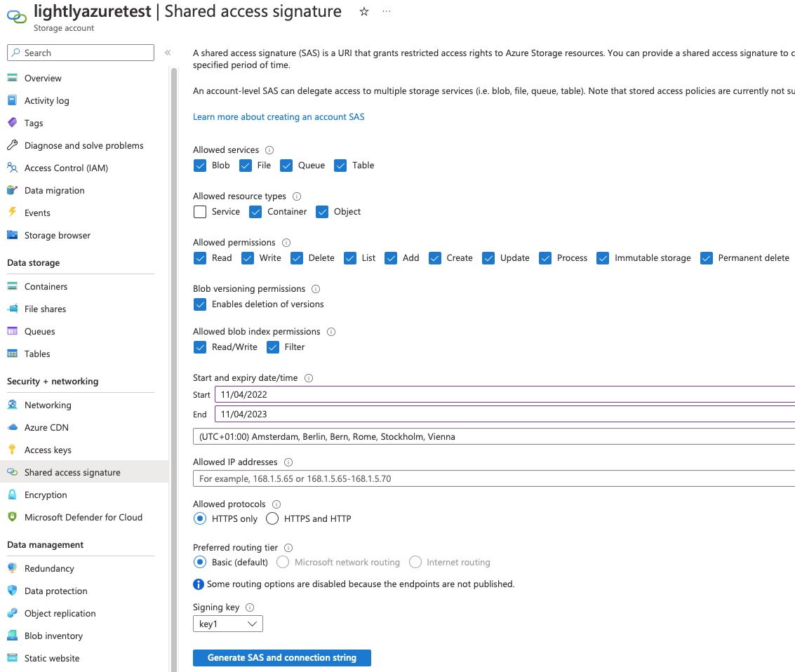Viewport: 795px width, 672px height.
Task: Click the Networking icon
Action: point(12,405)
